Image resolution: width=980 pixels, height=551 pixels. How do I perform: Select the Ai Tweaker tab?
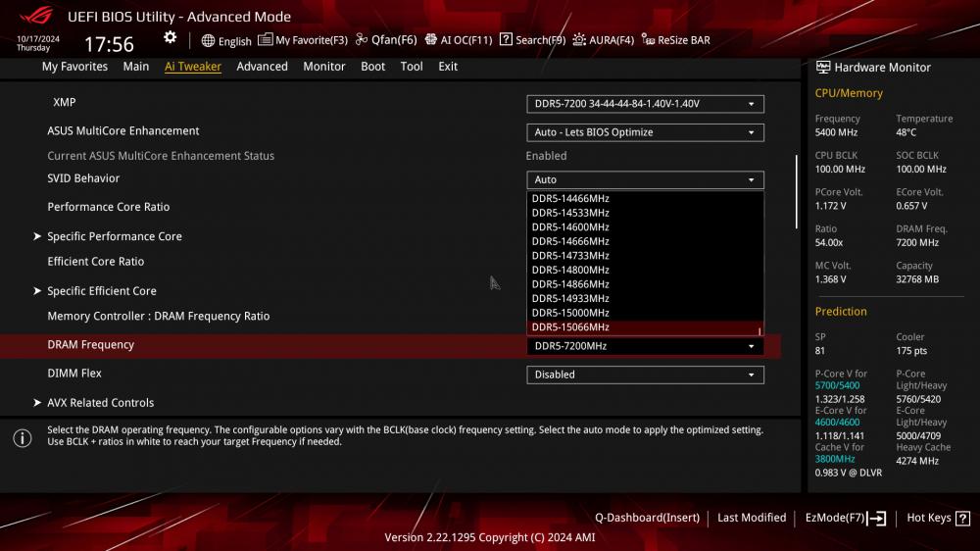coord(192,67)
